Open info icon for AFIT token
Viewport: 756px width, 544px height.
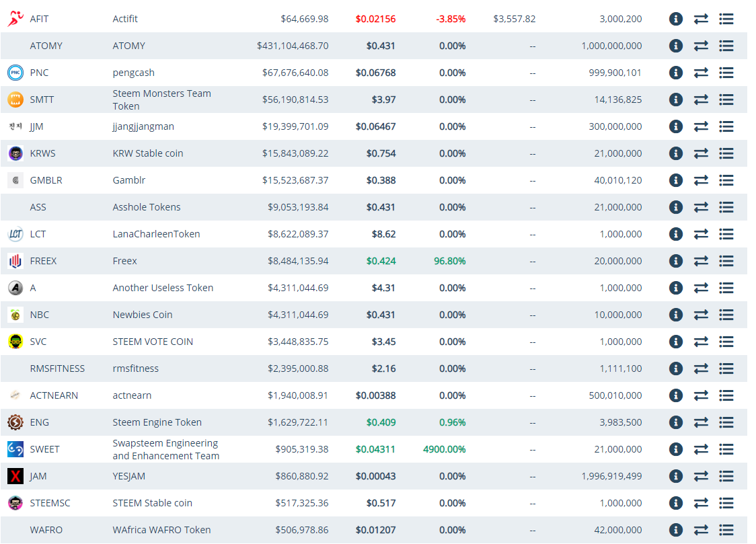[x=676, y=19]
